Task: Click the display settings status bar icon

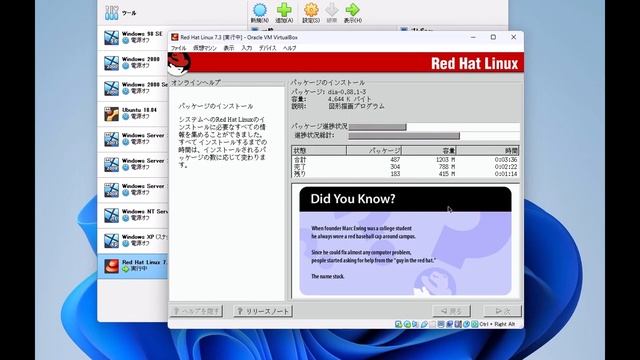Action: click(449, 324)
